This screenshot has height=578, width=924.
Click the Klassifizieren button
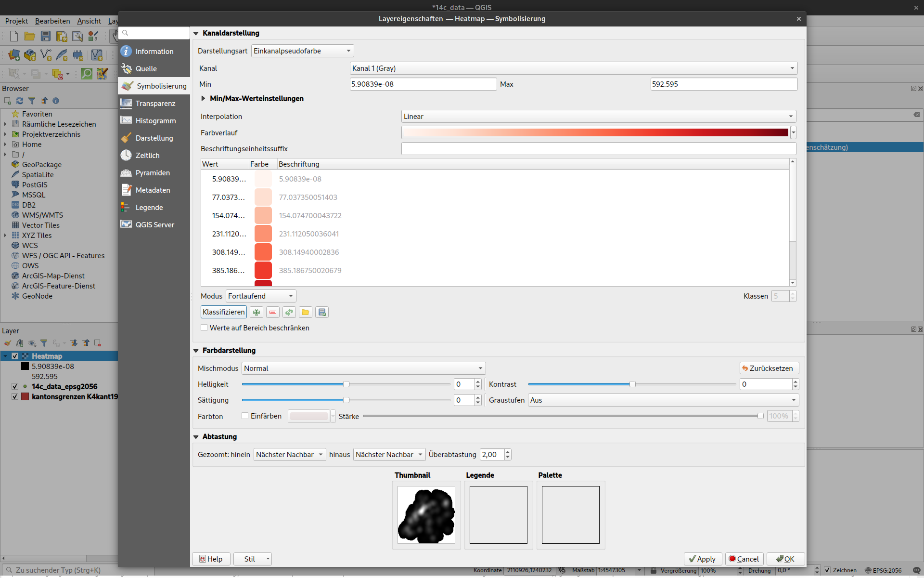[x=223, y=312]
